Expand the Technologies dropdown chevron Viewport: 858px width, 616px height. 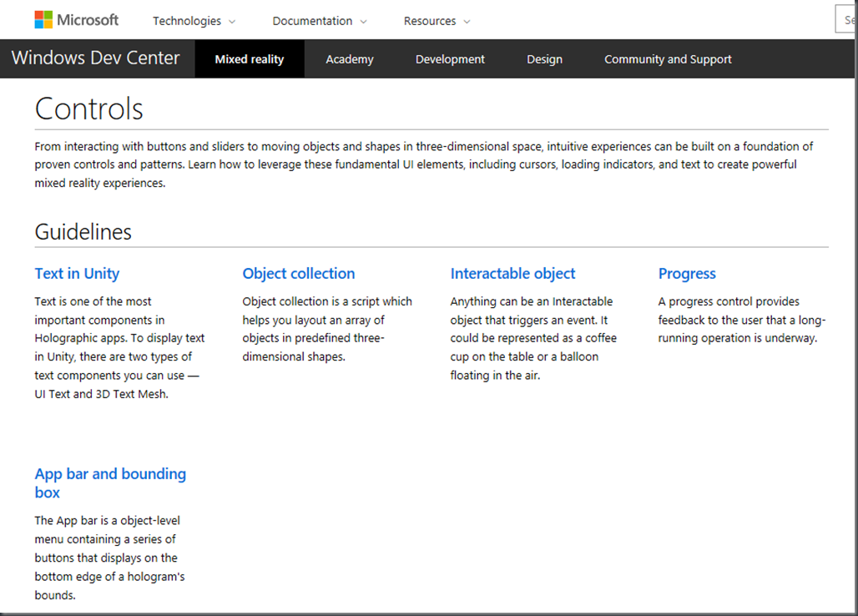coord(232,22)
